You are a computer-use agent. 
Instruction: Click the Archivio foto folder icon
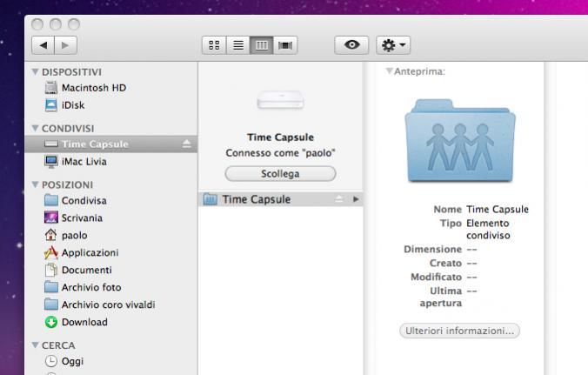tap(51, 287)
